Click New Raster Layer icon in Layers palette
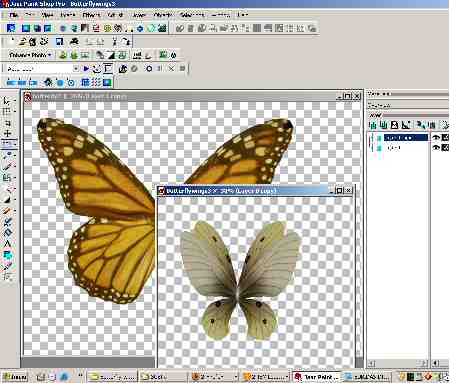 pos(373,125)
